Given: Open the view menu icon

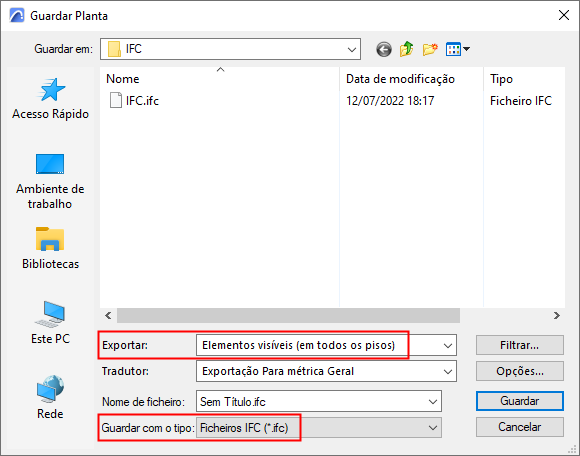Looking at the screenshot, I should tap(458, 49).
